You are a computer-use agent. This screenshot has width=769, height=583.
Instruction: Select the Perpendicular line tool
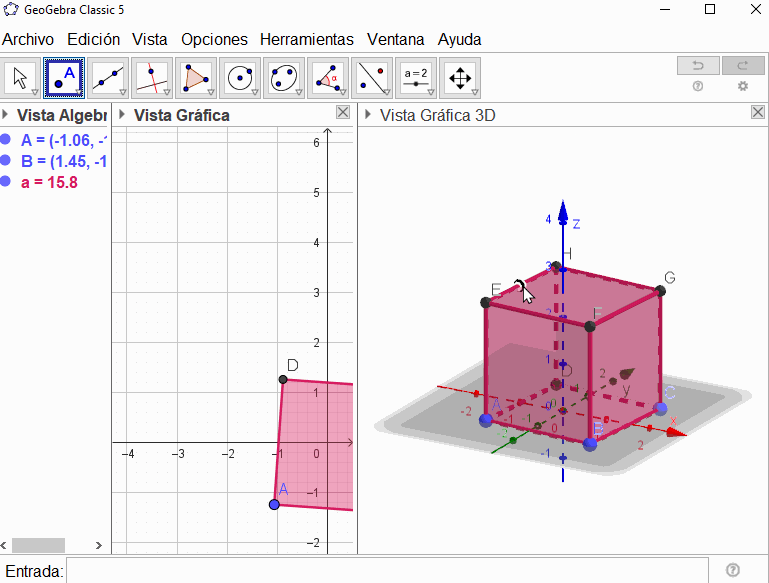click(x=152, y=78)
